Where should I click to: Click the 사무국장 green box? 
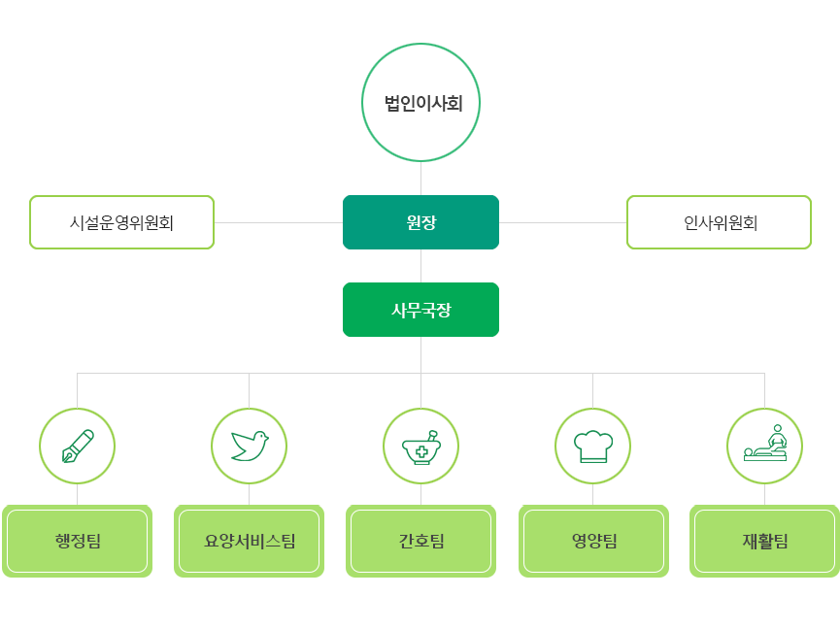click(x=421, y=310)
